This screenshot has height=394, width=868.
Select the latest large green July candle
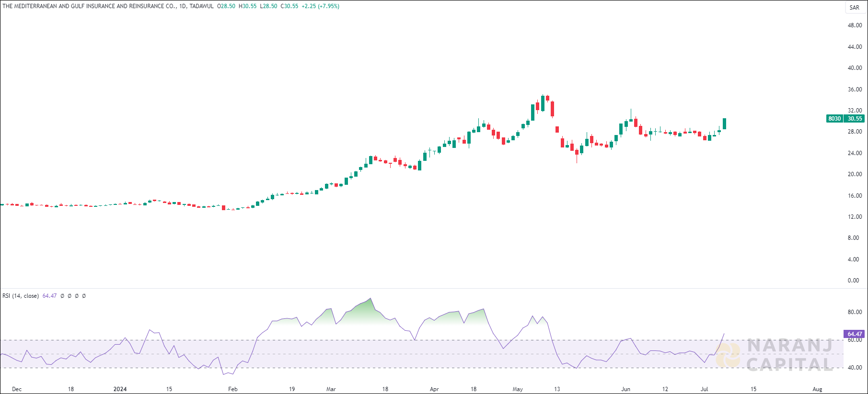coord(724,124)
